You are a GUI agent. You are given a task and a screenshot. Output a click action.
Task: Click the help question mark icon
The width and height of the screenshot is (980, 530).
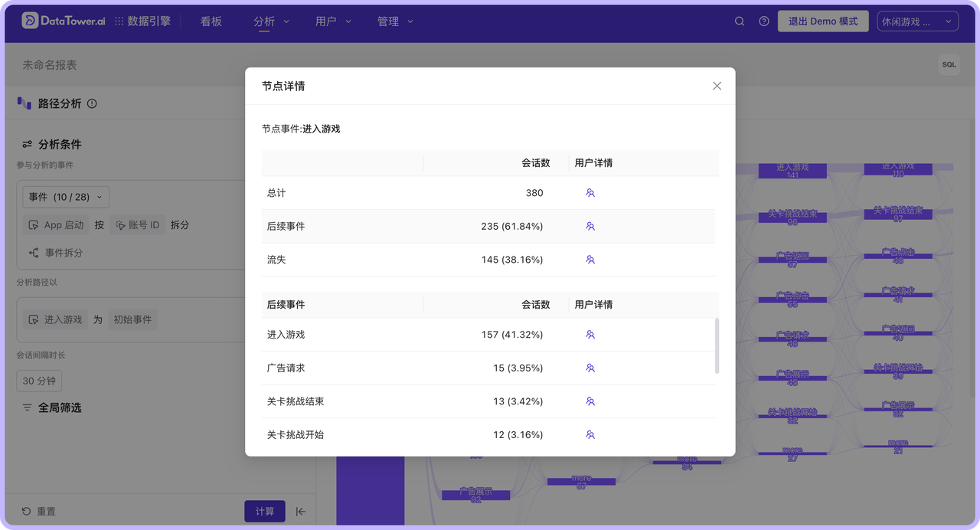(x=763, y=21)
